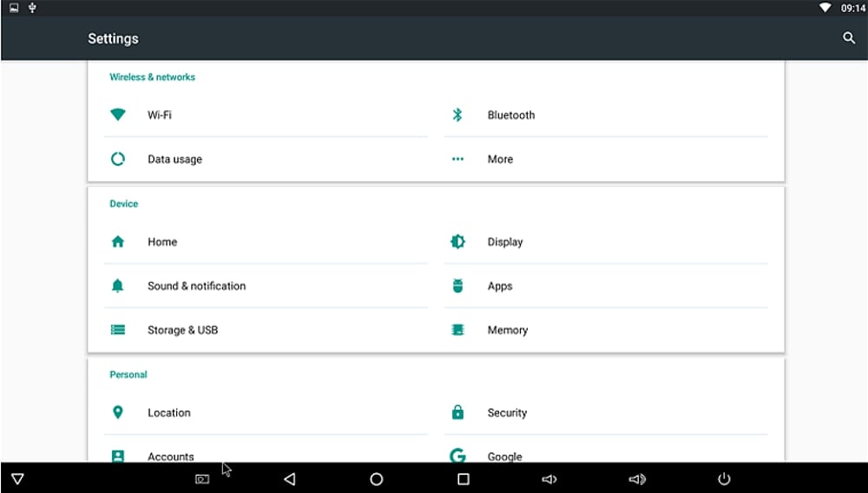Tap the Wi-Fi signal icon
The height and width of the screenshot is (493, 868).
pos(118,115)
